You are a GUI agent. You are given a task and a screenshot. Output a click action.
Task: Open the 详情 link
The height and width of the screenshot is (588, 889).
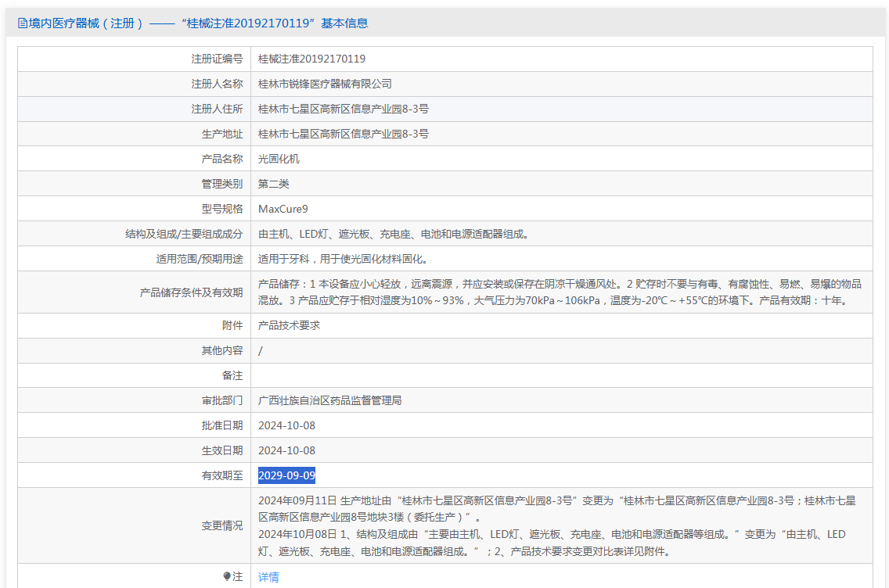pyautogui.click(x=268, y=577)
